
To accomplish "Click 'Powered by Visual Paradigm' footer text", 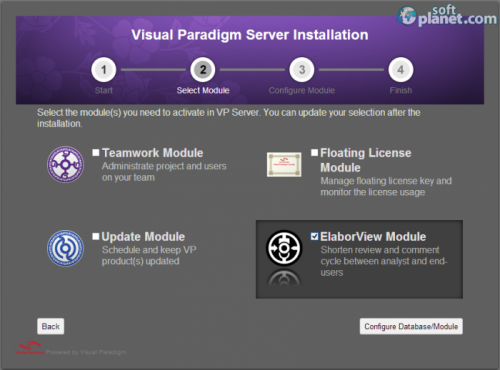I will click(x=86, y=352).
